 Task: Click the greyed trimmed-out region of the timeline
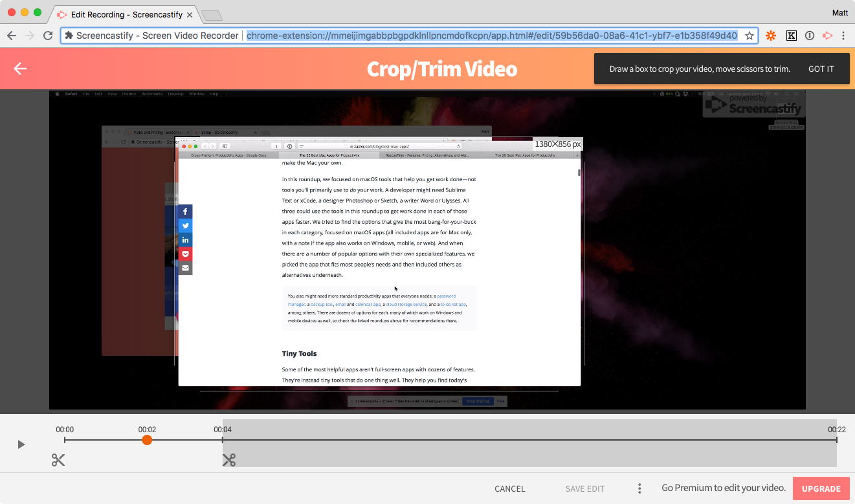pyautogui.click(x=529, y=443)
